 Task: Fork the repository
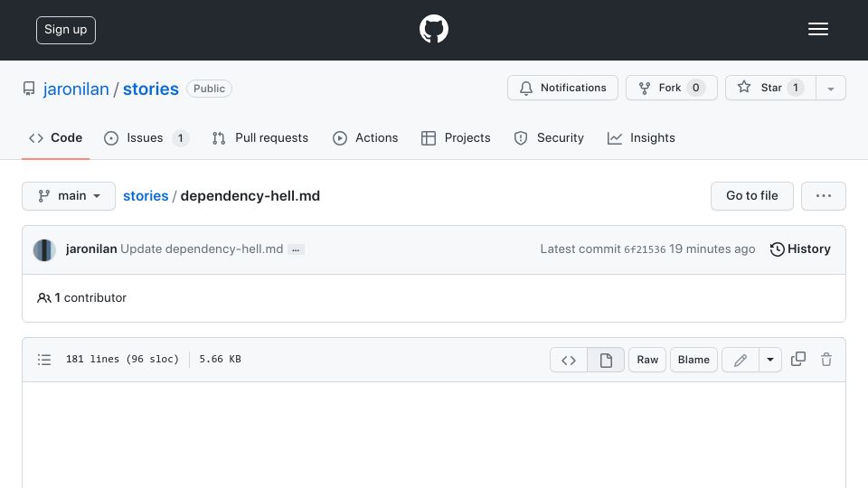point(672,88)
